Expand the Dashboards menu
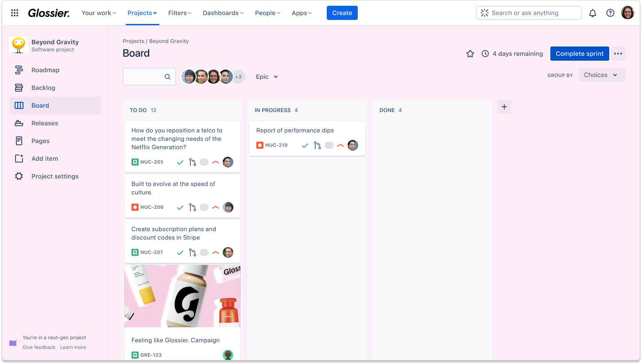Screen dimensions: 642x364 [223, 13]
